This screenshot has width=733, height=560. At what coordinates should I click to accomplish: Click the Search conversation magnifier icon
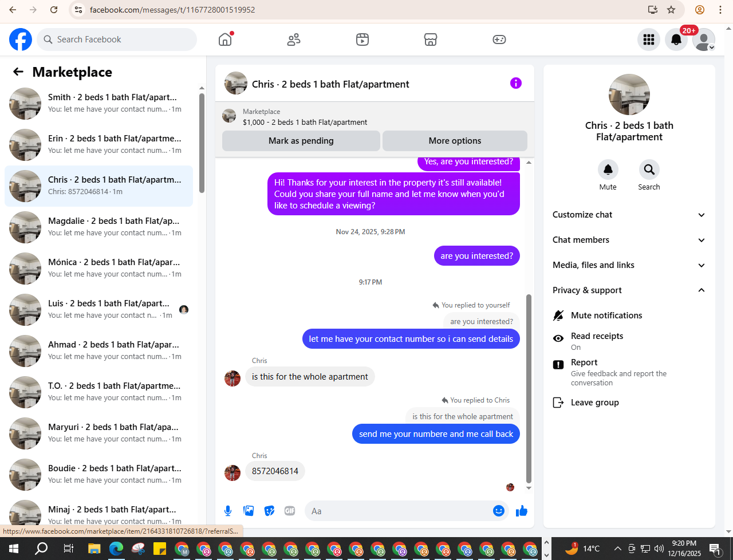pyautogui.click(x=649, y=169)
